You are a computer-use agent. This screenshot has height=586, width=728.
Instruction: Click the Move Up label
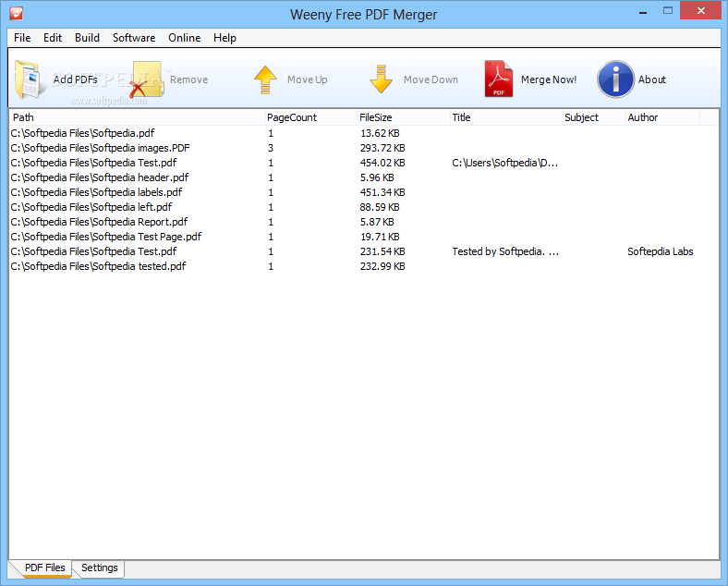[x=308, y=79]
